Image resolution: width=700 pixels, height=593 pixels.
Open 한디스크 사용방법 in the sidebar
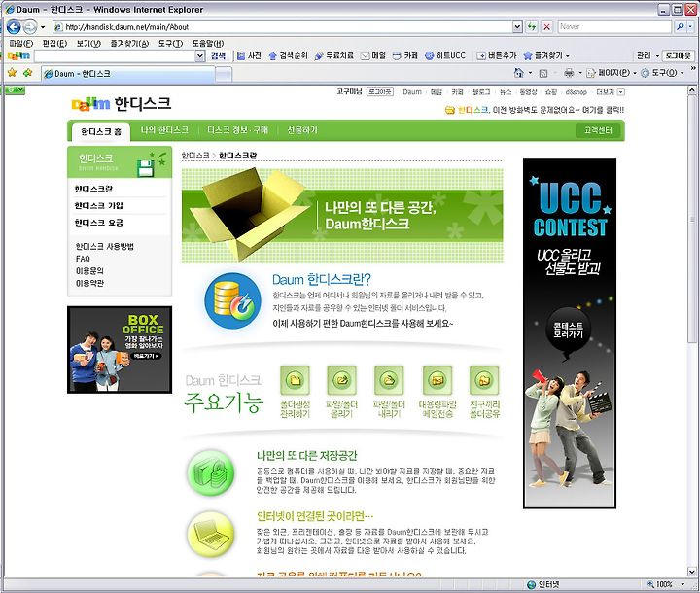pos(105,247)
